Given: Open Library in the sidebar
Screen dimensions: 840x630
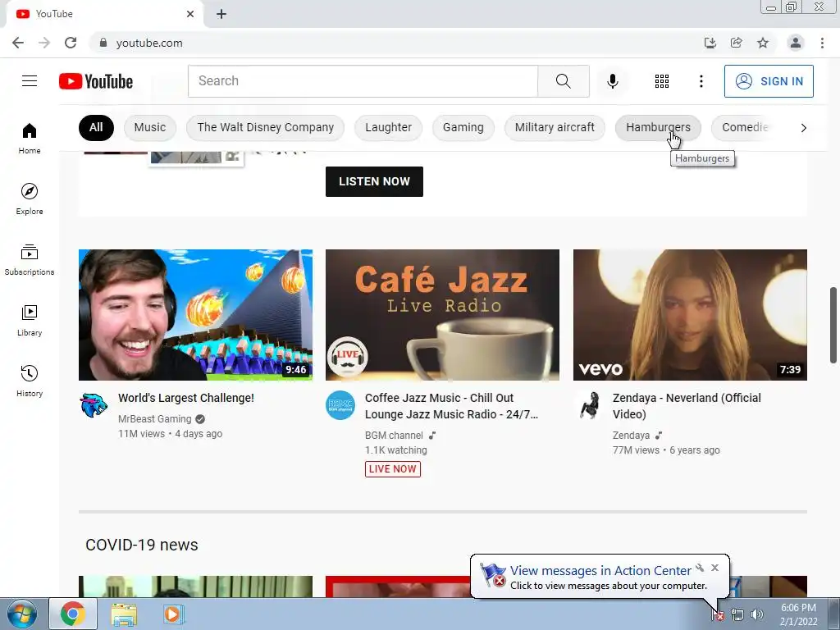Looking at the screenshot, I should pyautogui.click(x=30, y=321).
